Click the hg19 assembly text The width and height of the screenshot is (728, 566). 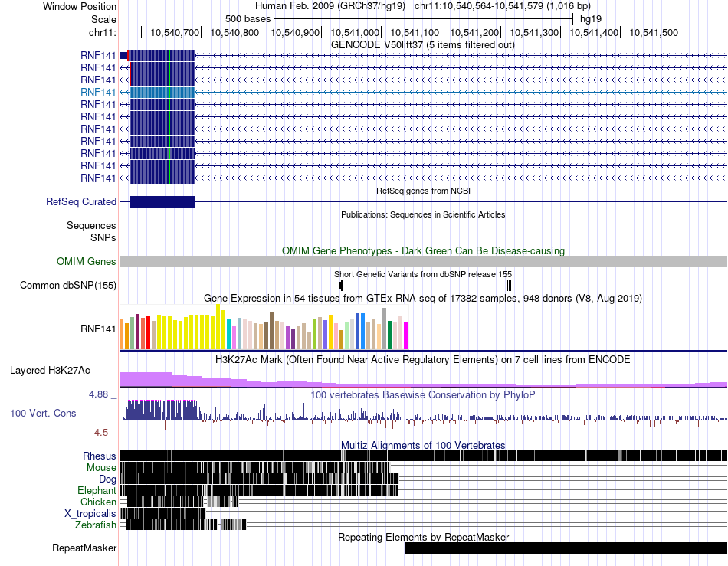point(591,19)
